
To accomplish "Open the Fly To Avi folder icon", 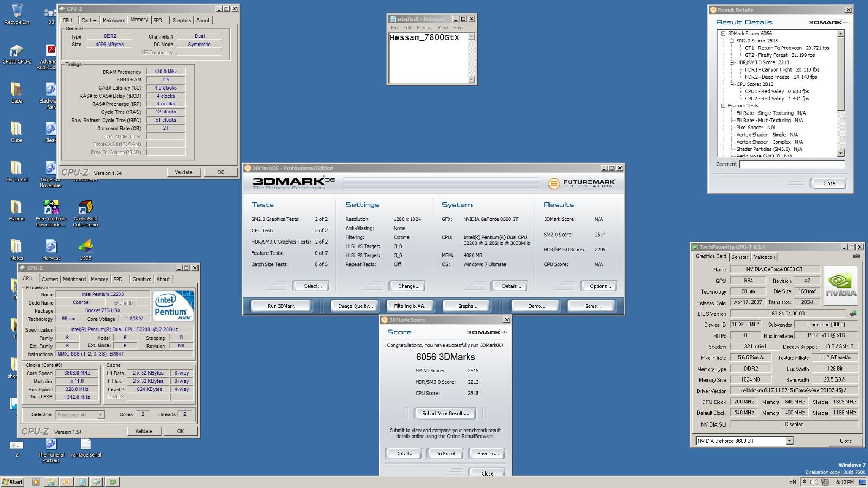I will [17, 171].
